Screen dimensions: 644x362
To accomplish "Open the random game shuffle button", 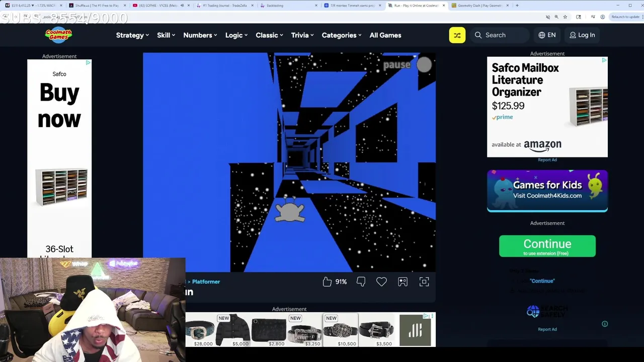I will (457, 35).
